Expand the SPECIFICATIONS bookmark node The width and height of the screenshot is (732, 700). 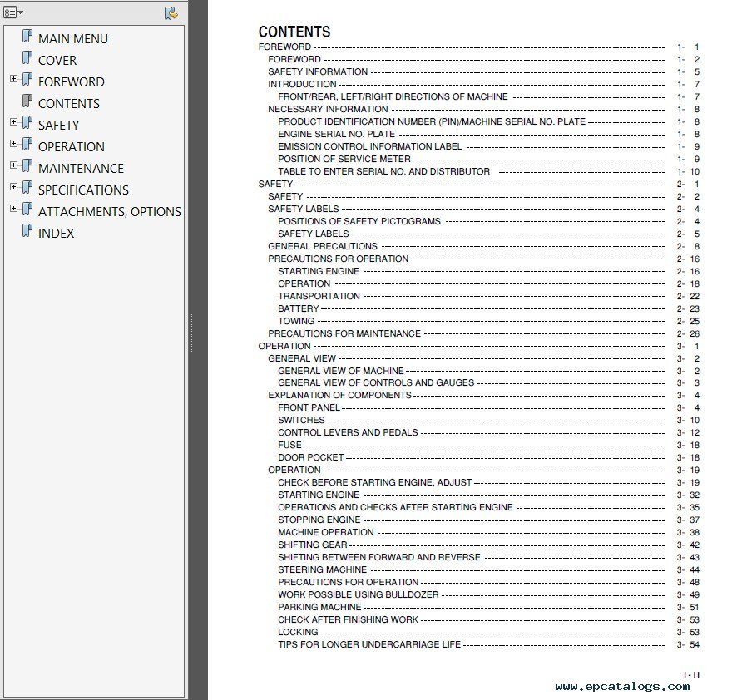click(13, 187)
